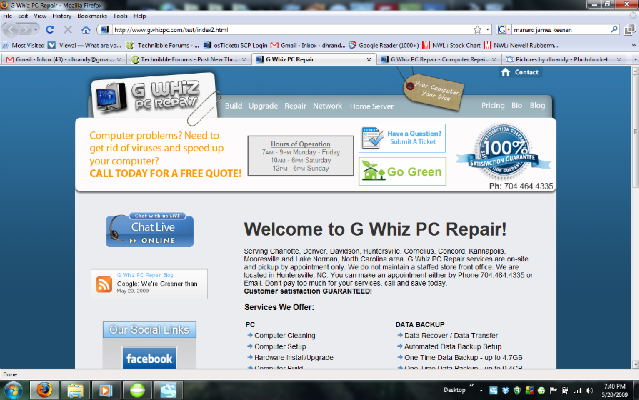Click the Stop loading X icon
The height and width of the screenshot is (400, 639).
[68, 30]
